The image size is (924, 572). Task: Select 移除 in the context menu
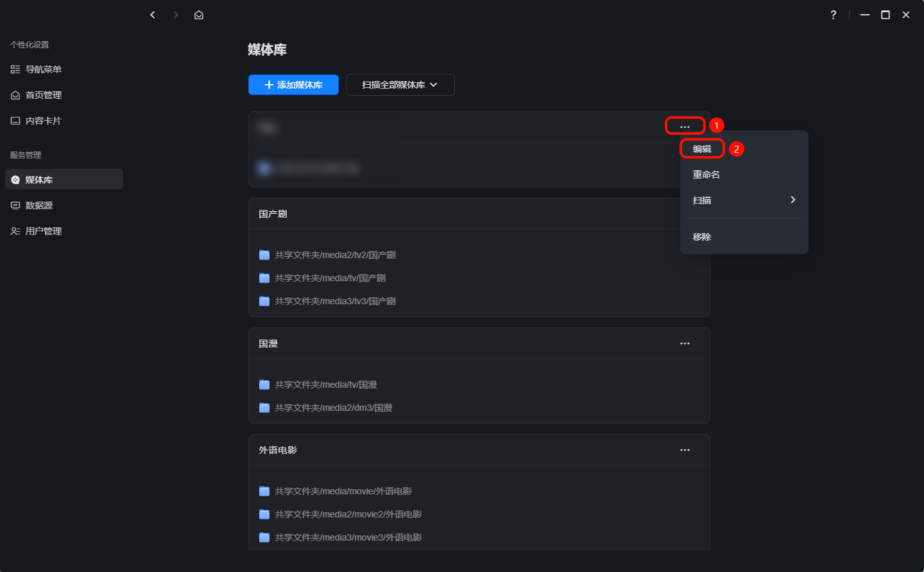click(702, 237)
